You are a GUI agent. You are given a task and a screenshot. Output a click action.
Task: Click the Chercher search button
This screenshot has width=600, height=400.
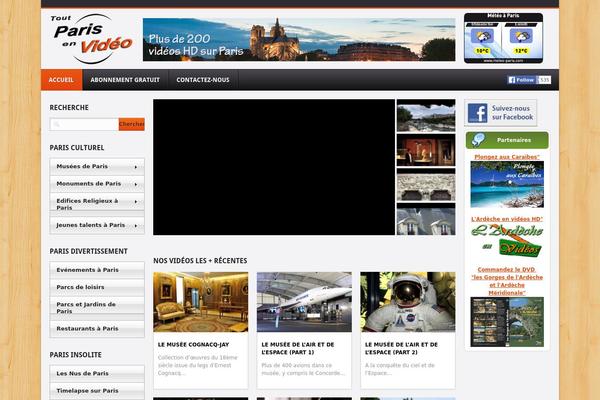click(x=132, y=124)
